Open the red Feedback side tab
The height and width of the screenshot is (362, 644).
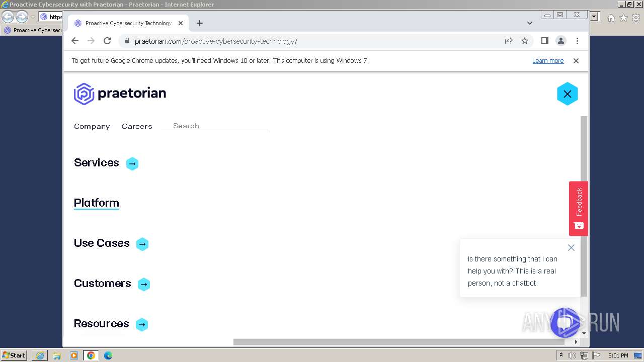pos(579,208)
